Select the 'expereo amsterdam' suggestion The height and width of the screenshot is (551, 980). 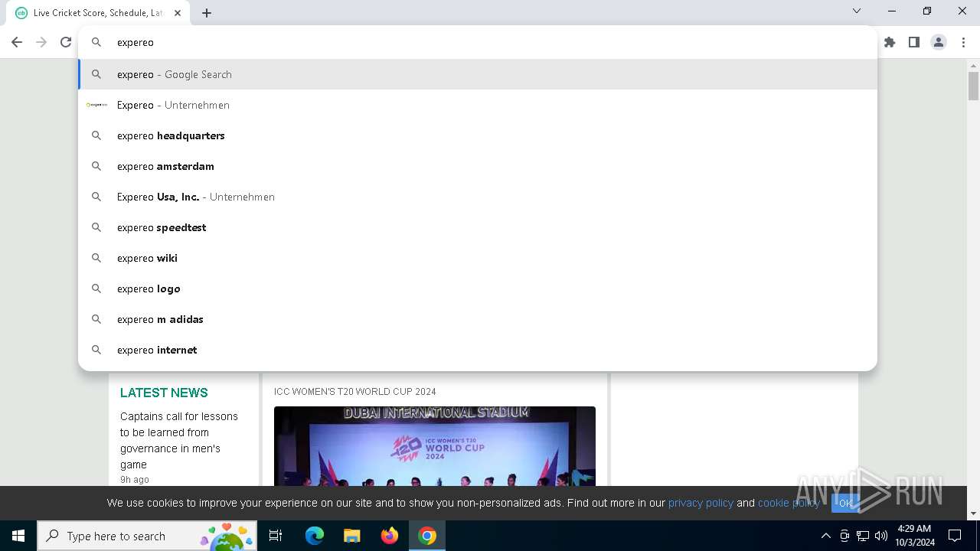478,166
